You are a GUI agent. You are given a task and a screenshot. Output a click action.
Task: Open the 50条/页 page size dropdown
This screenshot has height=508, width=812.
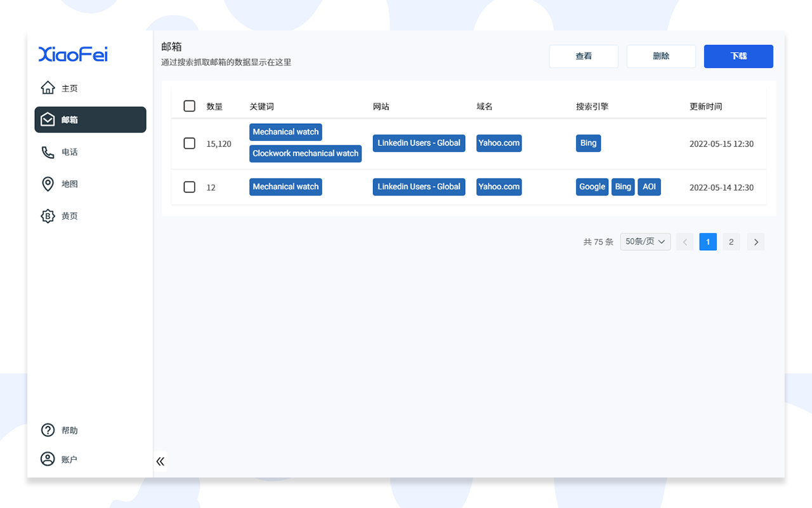tap(645, 241)
